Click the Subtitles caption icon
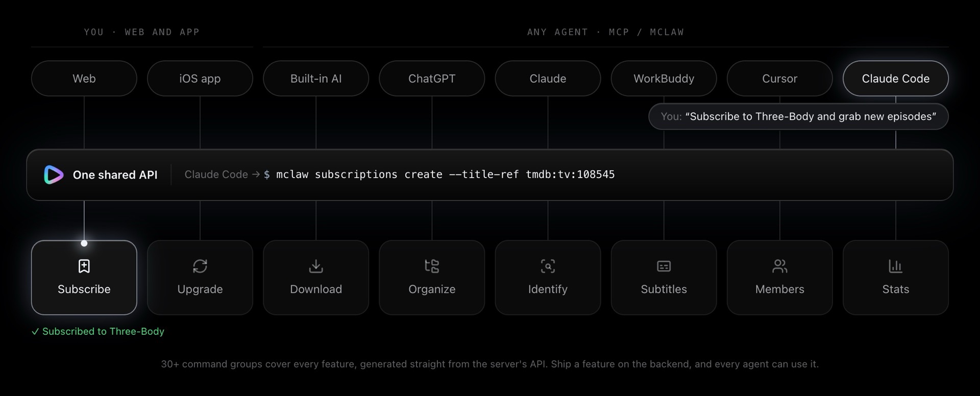Image resolution: width=980 pixels, height=396 pixels. click(664, 266)
